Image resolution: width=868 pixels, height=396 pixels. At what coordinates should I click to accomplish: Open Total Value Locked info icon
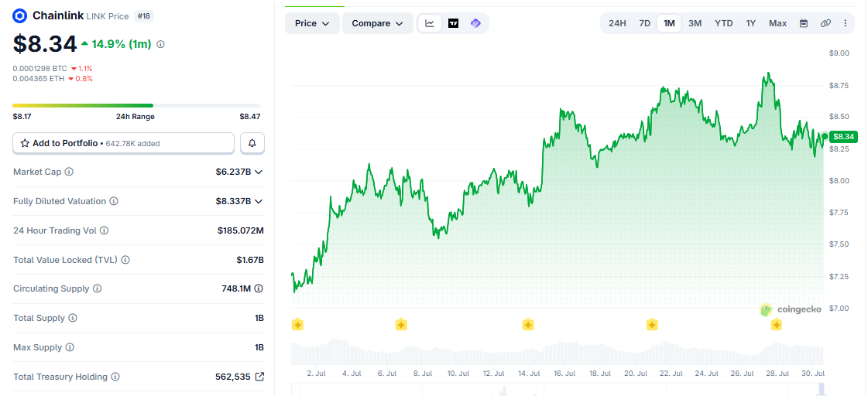pos(125,260)
